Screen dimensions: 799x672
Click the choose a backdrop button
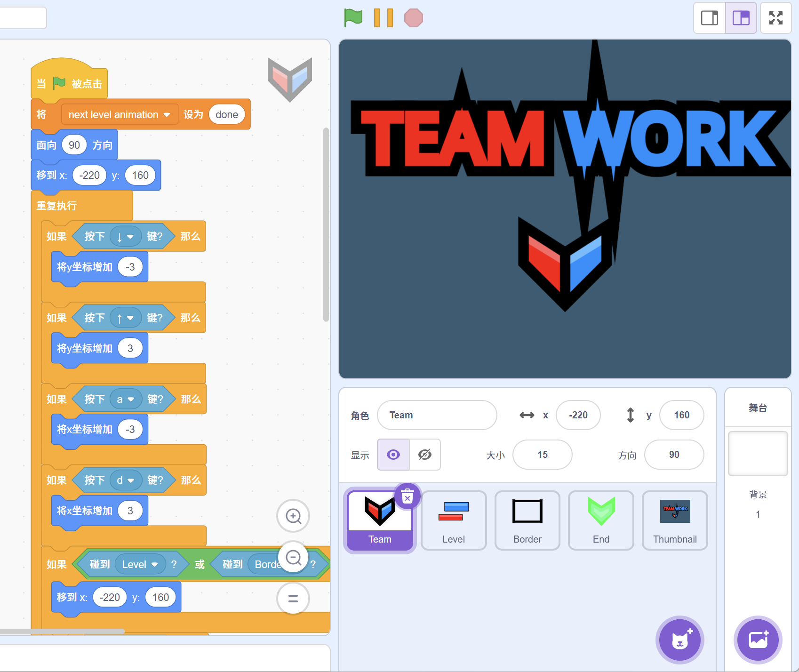tap(758, 640)
